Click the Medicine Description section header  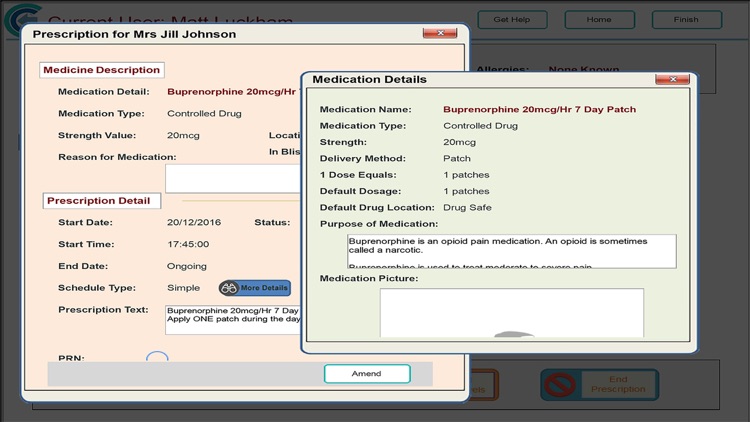click(102, 70)
